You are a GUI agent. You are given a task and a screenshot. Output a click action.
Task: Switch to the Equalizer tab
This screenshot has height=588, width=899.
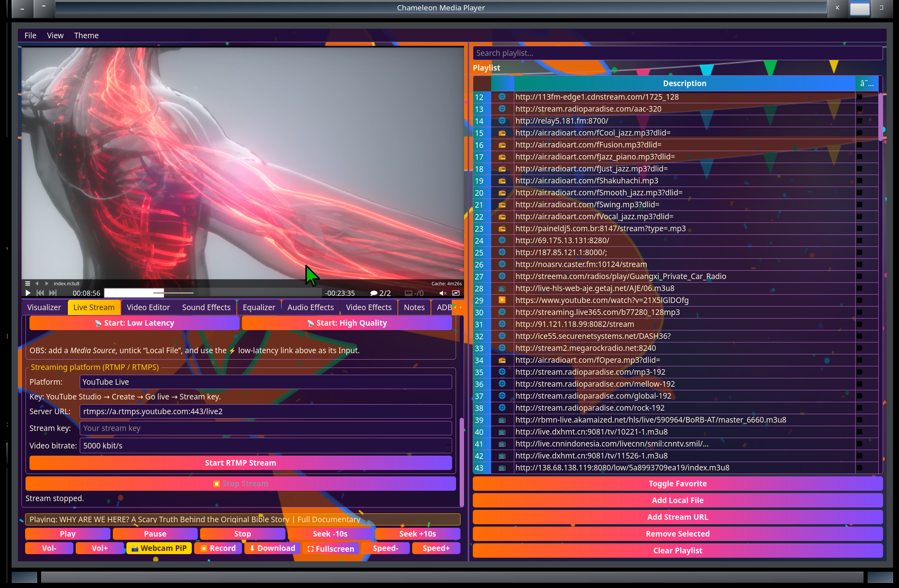click(x=259, y=307)
